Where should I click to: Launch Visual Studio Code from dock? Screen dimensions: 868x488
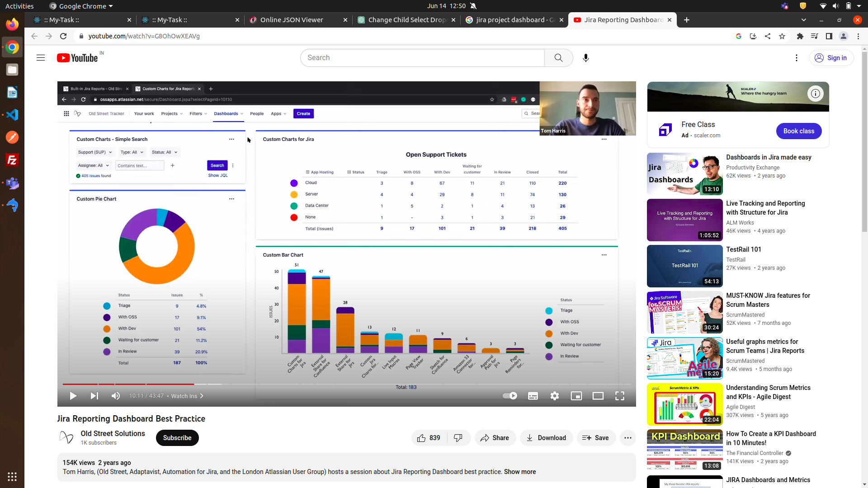coord(12,115)
